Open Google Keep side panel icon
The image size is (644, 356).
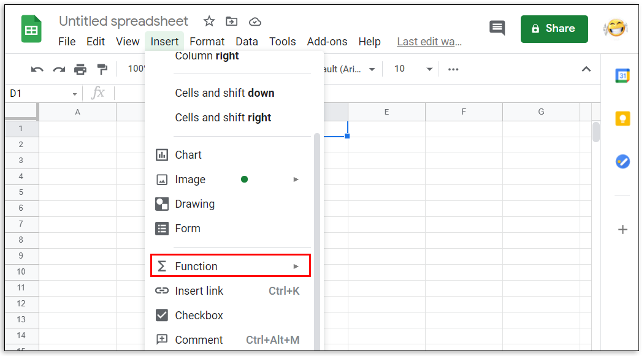[x=623, y=118]
